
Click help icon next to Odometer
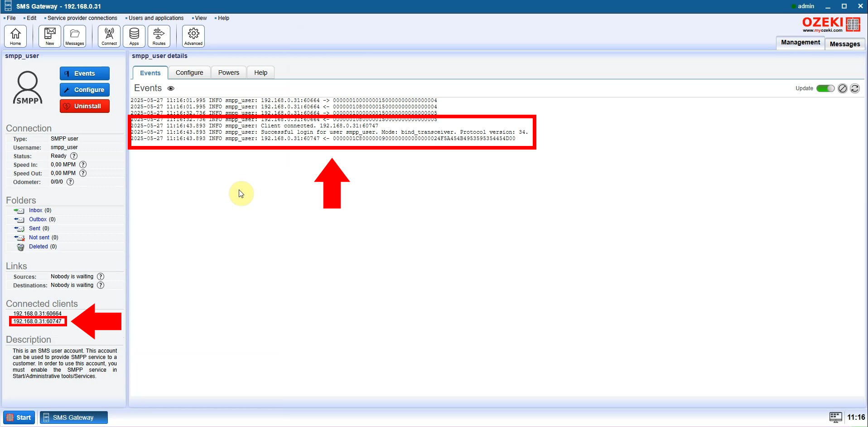click(x=70, y=182)
